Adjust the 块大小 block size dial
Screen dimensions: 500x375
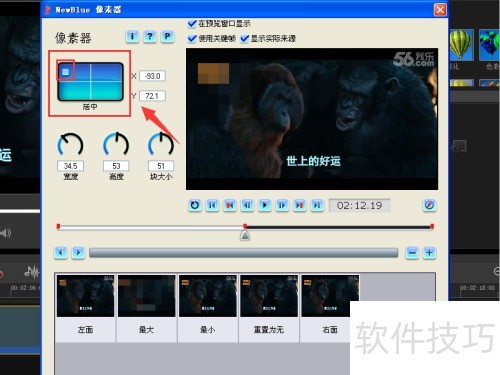point(161,144)
